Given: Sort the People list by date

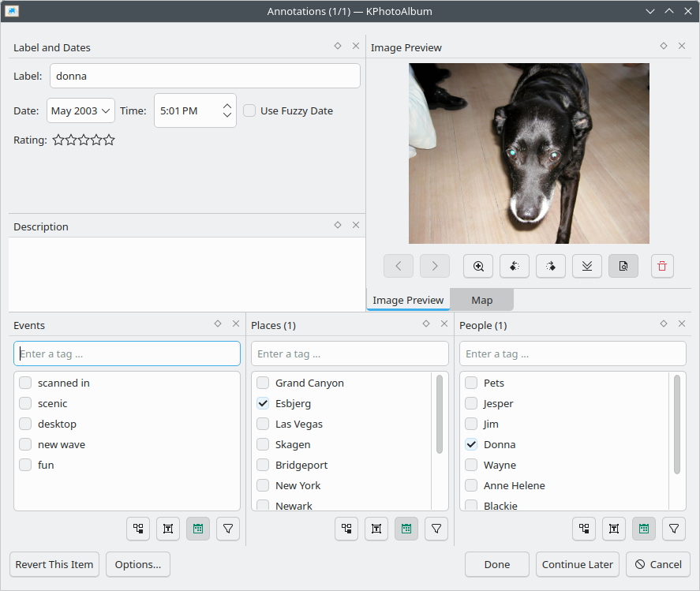Looking at the screenshot, I should [x=644, y=529].
